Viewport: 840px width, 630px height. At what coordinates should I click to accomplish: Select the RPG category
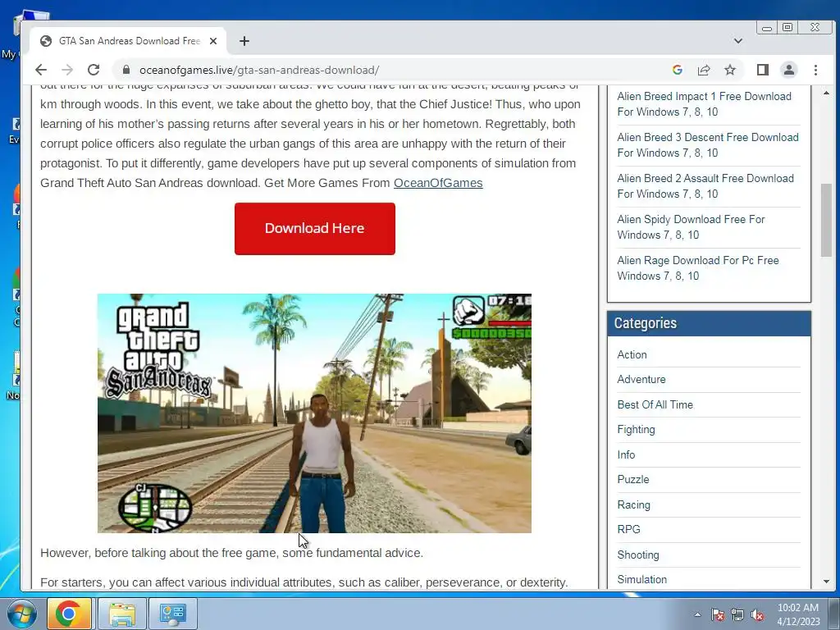point(628,529)
